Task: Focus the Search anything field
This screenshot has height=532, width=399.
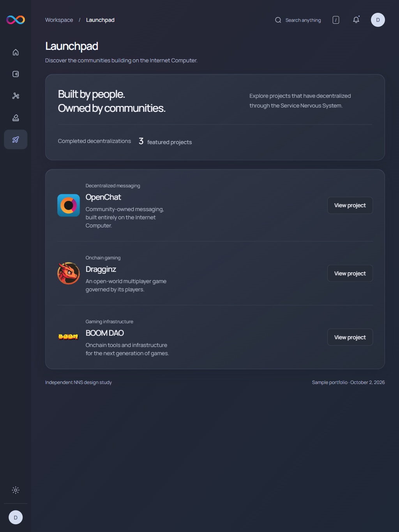Action: pos(298,20)
